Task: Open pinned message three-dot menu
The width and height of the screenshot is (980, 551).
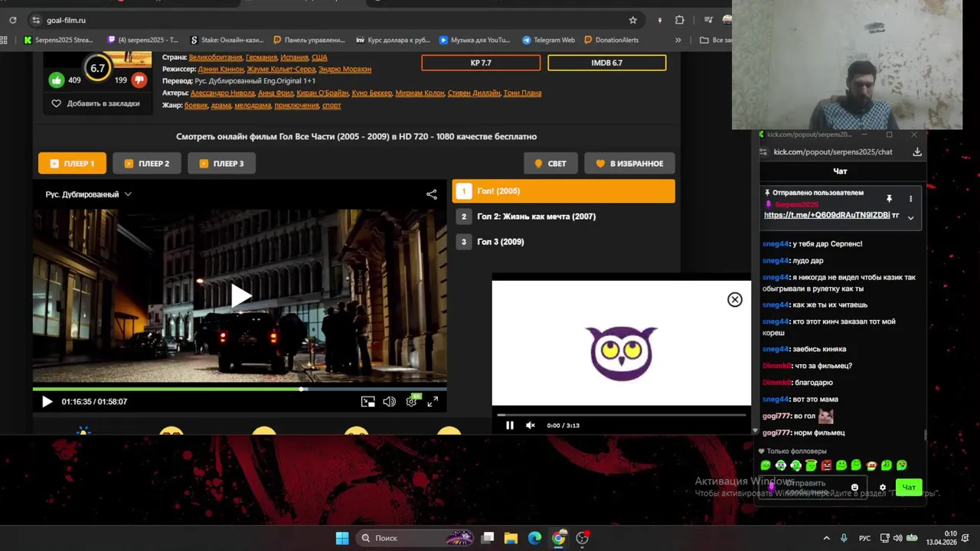Action: [910, 198]
